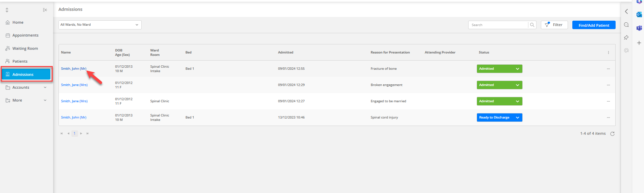This screenshot has height=193, width=644.
Task: Open Smith, Jane admitted 09/01/2024 12:29
Action: pyautogui.click(x=74, y=85)
